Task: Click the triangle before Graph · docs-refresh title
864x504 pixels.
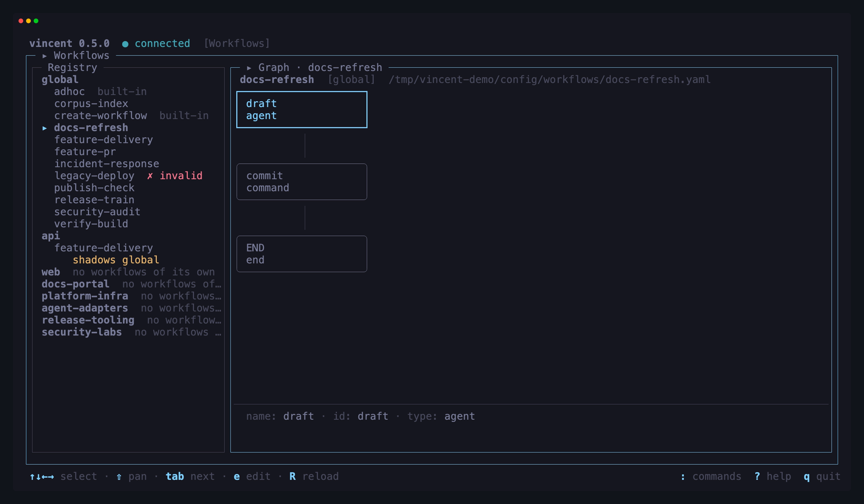Action: 249,68
